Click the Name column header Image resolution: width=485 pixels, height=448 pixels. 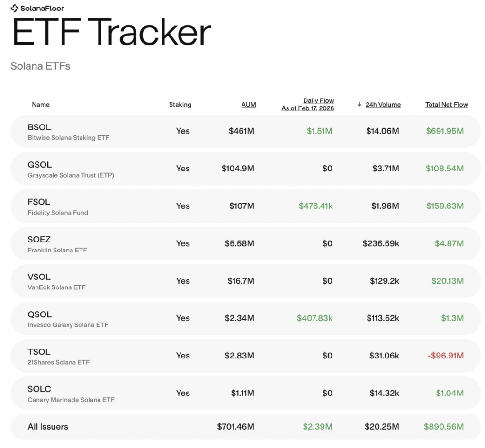(41, 104)
